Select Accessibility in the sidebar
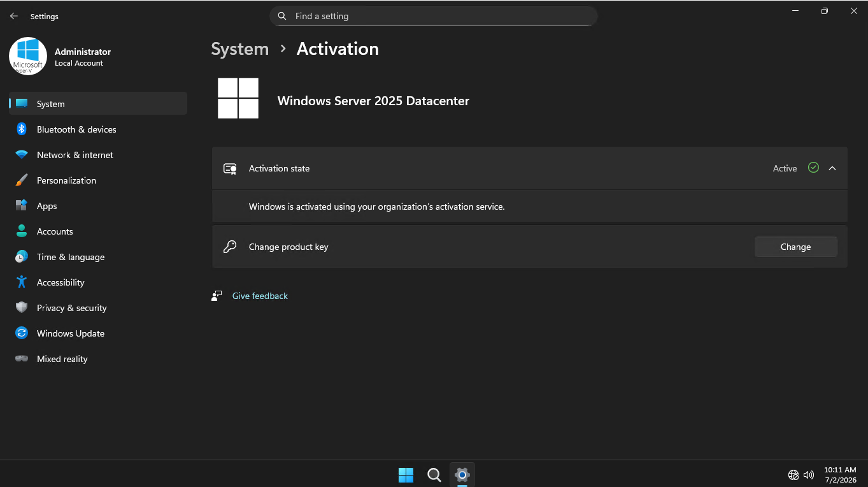 (x=98, y=282)
